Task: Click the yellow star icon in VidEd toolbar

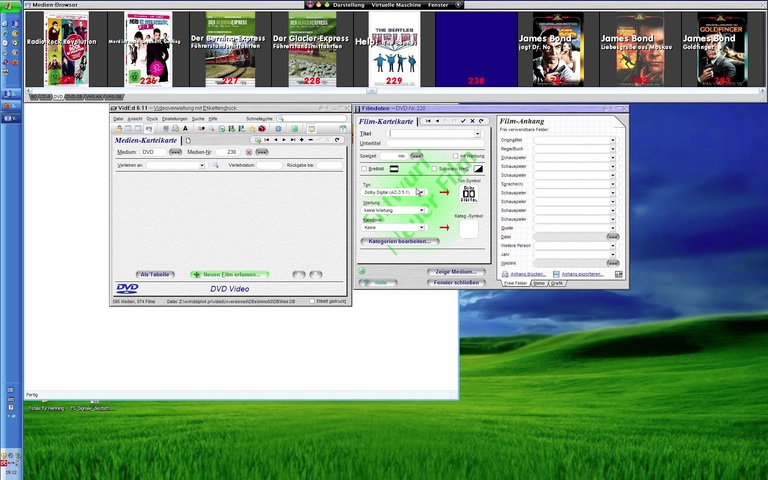Action: coord(252,129)
